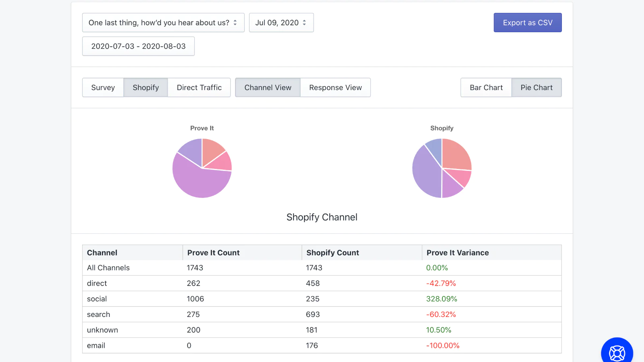Screen dimensions: 644x362
Task: Open the help lifebuoy chat icon
Action: 617,353
